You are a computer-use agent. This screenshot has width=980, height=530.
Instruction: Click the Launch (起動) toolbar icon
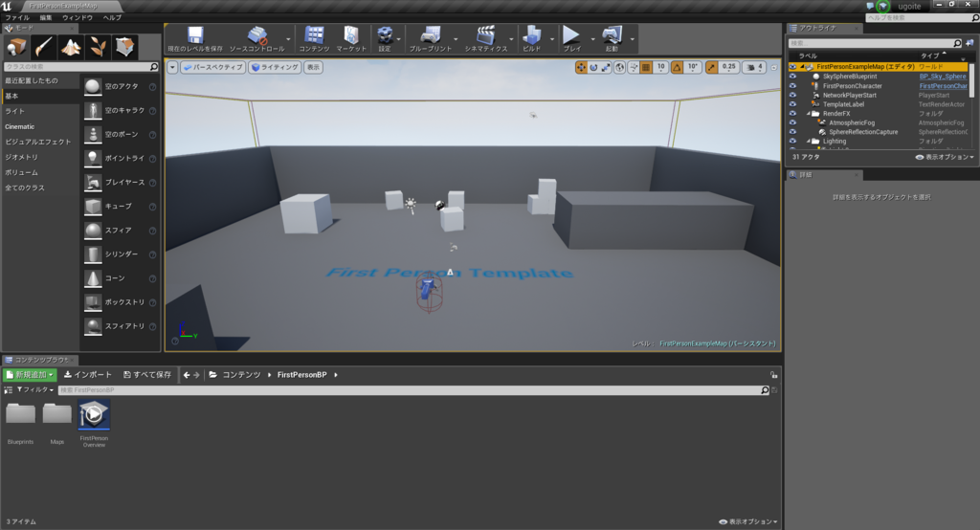[x=612, y=39]
